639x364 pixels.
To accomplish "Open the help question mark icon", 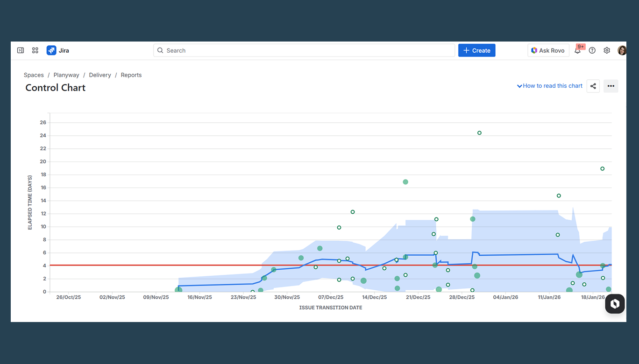I will coord(592,50).
